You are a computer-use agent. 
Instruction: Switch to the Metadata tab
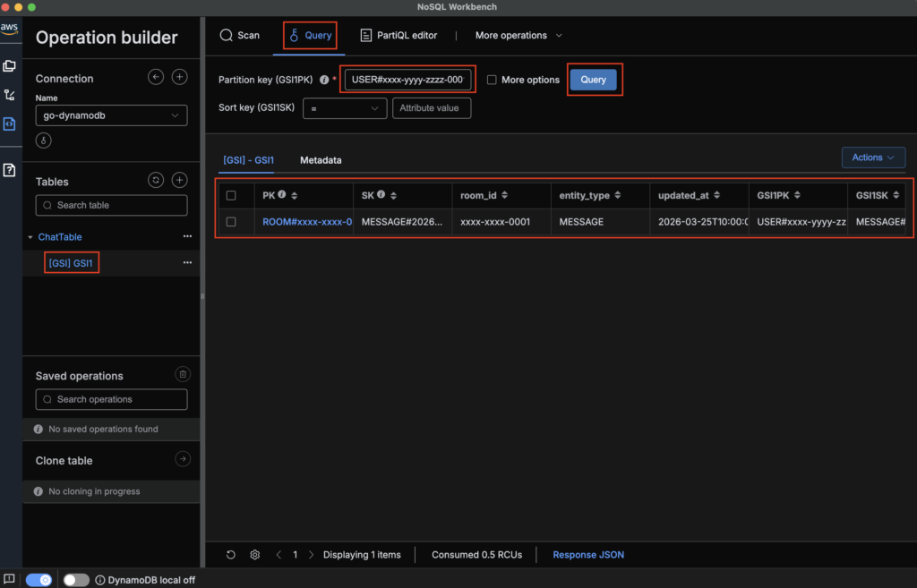point(321,160)
